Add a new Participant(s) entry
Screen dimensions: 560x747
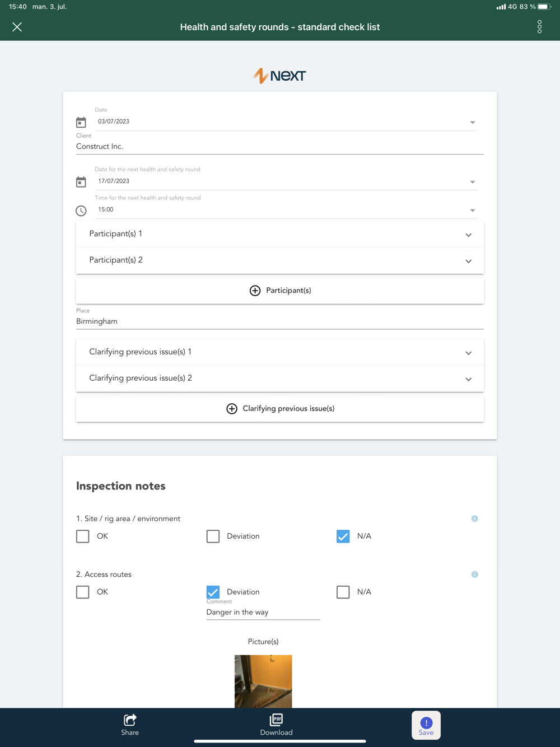[x=280, y=291]
